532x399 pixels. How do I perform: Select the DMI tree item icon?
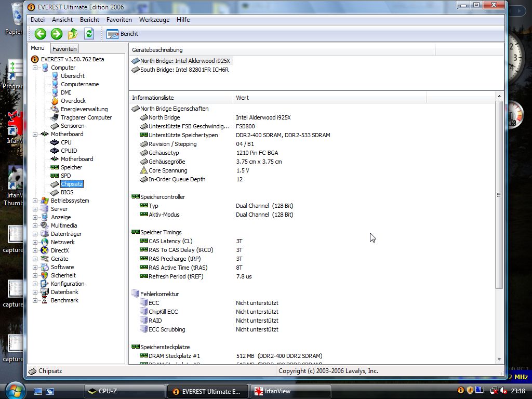tap(55, 92)
